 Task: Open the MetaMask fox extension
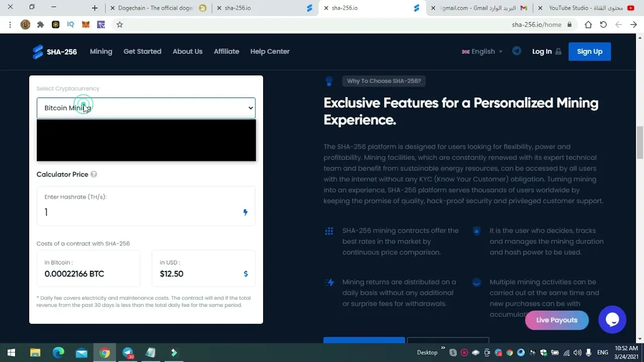point(86,25)
